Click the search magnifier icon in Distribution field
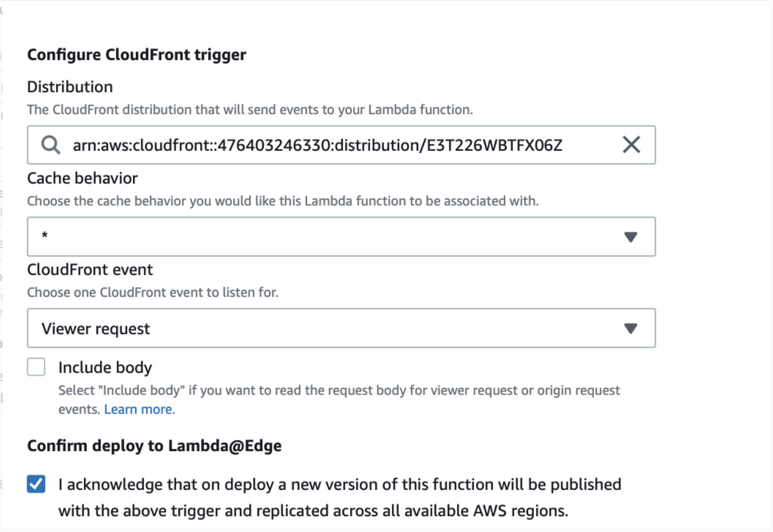Viewport: 773px width, 532px height. [x=51, y=145]
